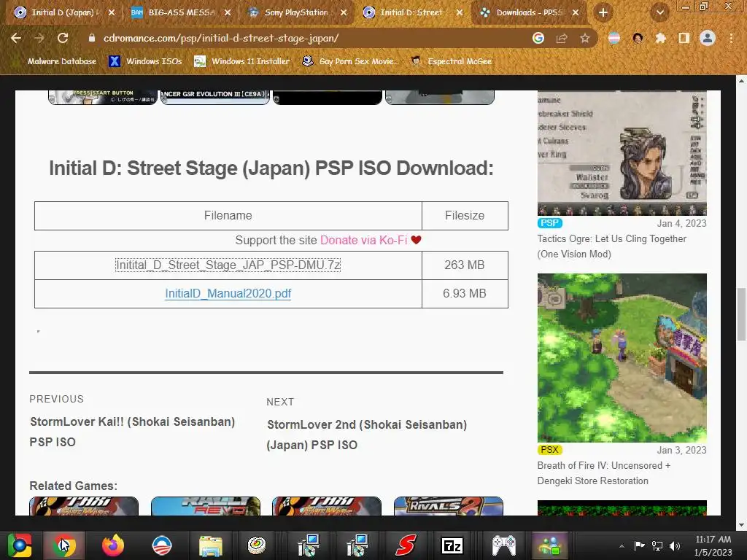Close the BIG-ASS MESSAGE tab
This screenshot has height=560, width=747.
228,12
